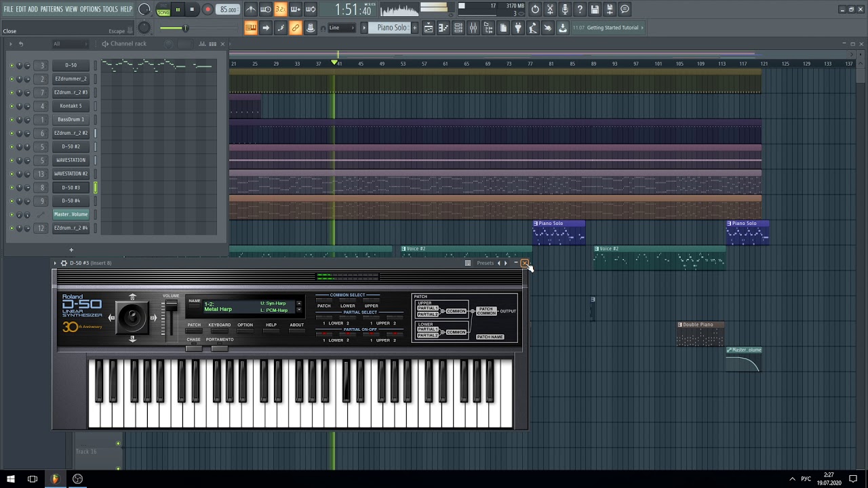This screenshot has width=868, height=488.
Task: Open the TOOLS menu
Action: [111, 9]
